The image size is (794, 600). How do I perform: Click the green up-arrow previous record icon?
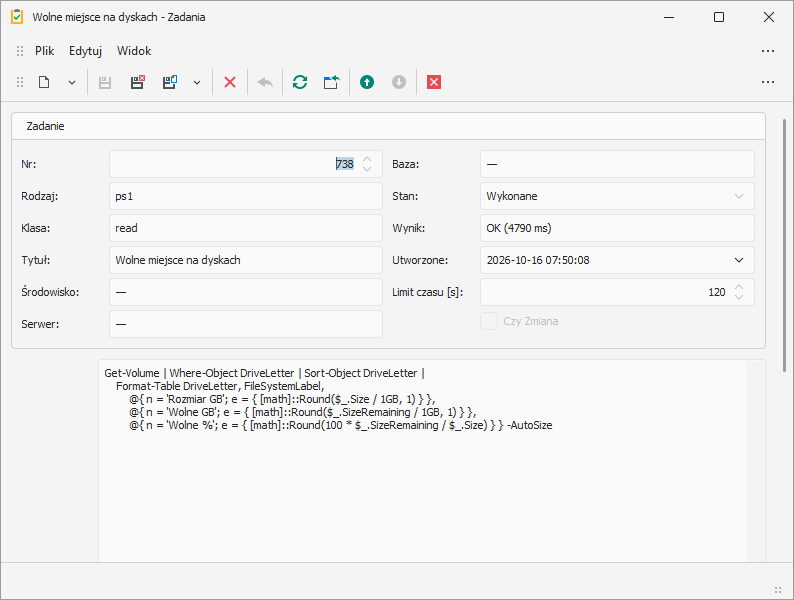point(367,82)
